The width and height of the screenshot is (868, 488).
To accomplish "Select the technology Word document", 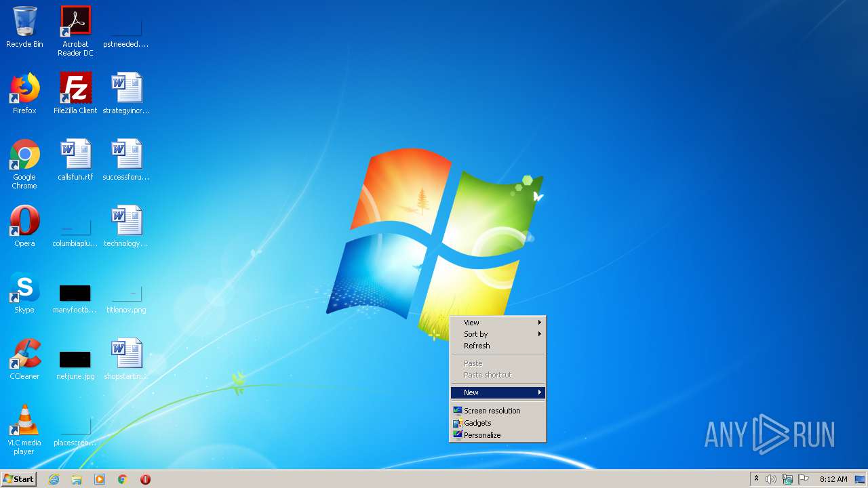I will point(126,226).
